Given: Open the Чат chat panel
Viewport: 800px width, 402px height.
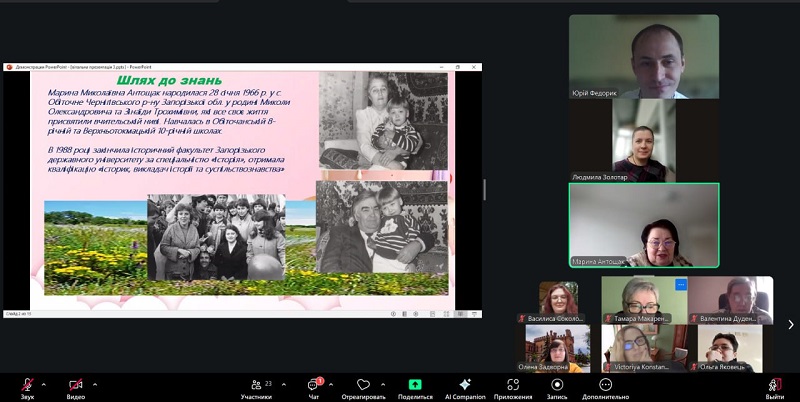Looking at the screenshot, I should point(313,385).
